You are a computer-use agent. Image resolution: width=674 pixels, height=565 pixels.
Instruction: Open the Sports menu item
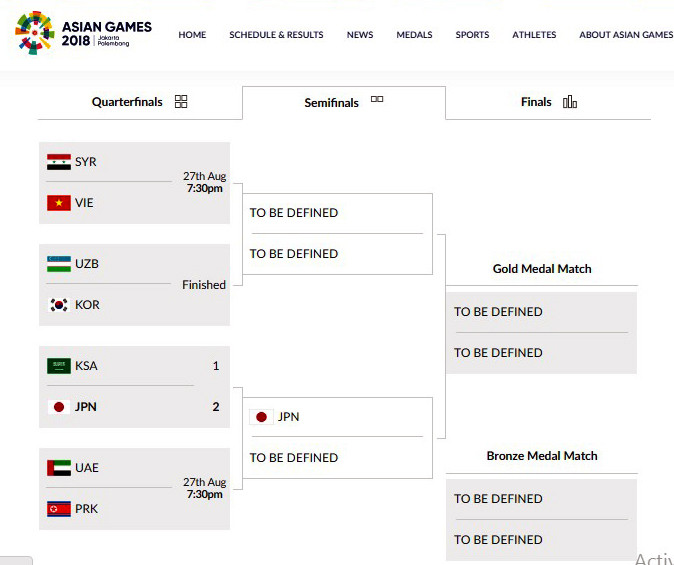pos(472,35)
